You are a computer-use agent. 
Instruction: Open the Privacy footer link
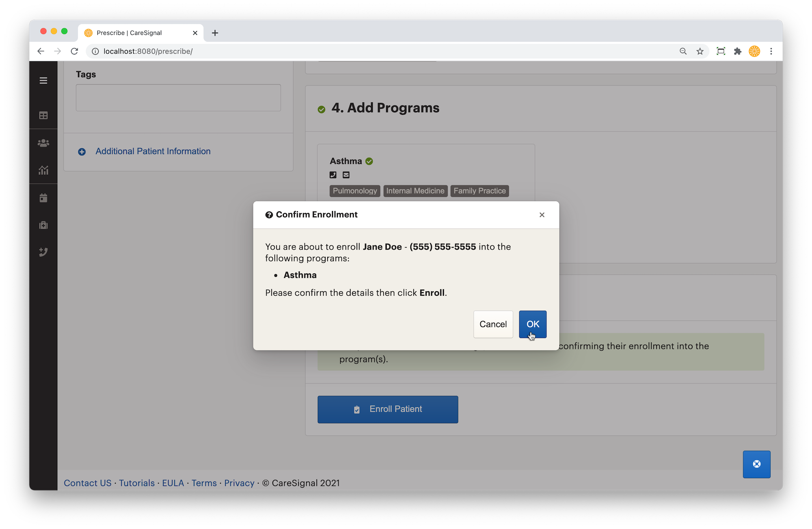pyautogui.click(x=239, y=483)
